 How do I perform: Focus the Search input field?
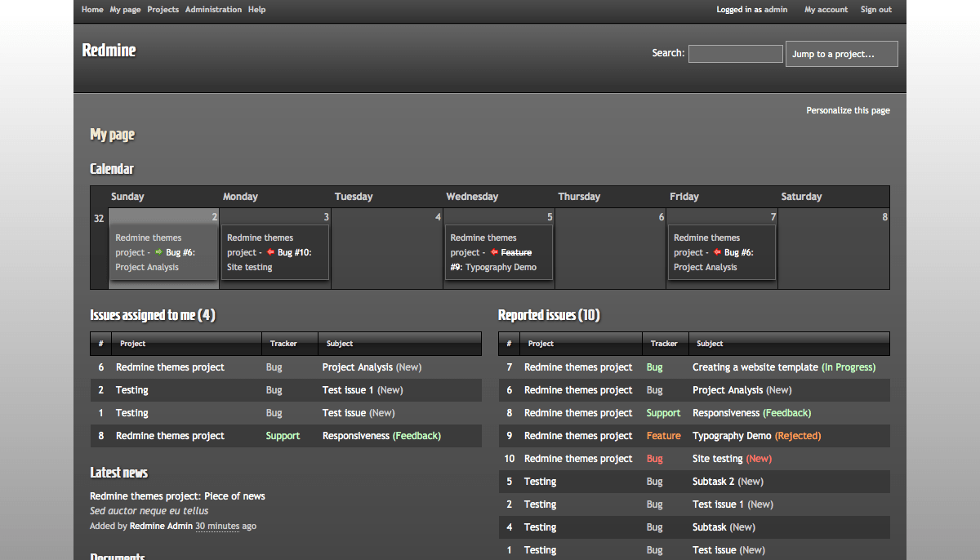736,54
